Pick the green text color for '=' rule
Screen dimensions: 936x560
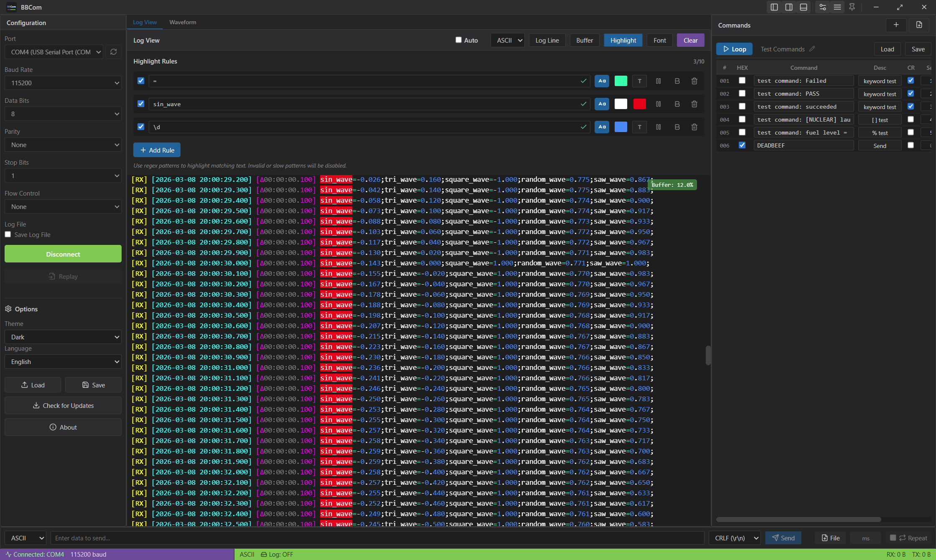point(621,81)
